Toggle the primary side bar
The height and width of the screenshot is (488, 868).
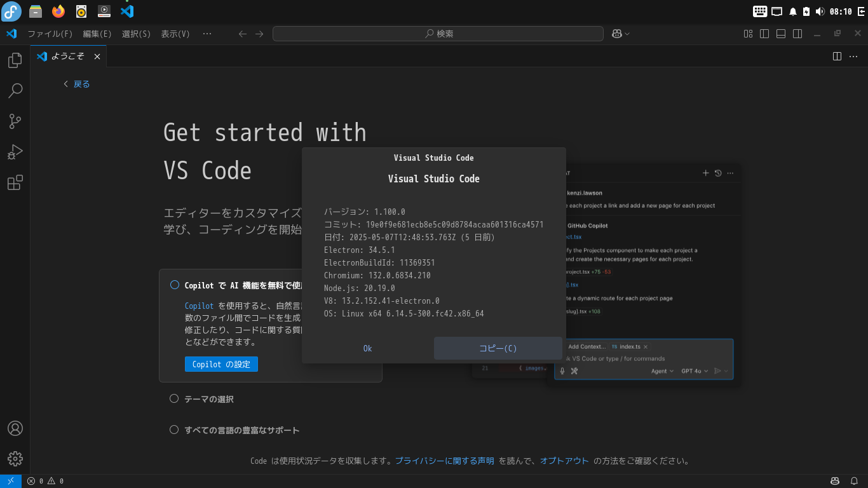[764, 34]
